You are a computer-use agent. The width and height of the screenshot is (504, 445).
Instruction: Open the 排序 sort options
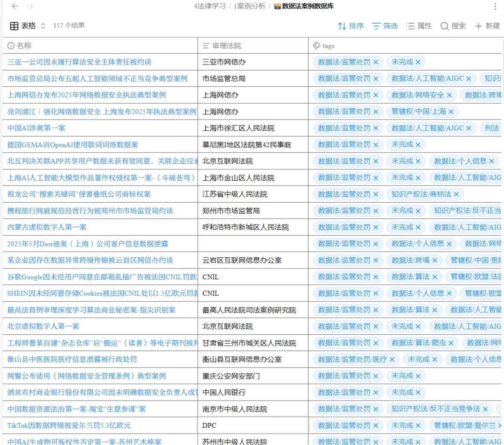(350, 26)
